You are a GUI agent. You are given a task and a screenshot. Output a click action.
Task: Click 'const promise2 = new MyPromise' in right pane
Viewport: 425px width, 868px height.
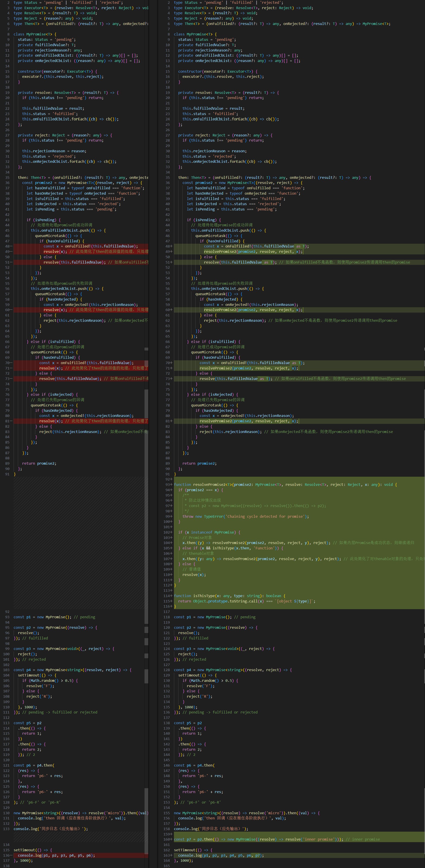point(243,183)
